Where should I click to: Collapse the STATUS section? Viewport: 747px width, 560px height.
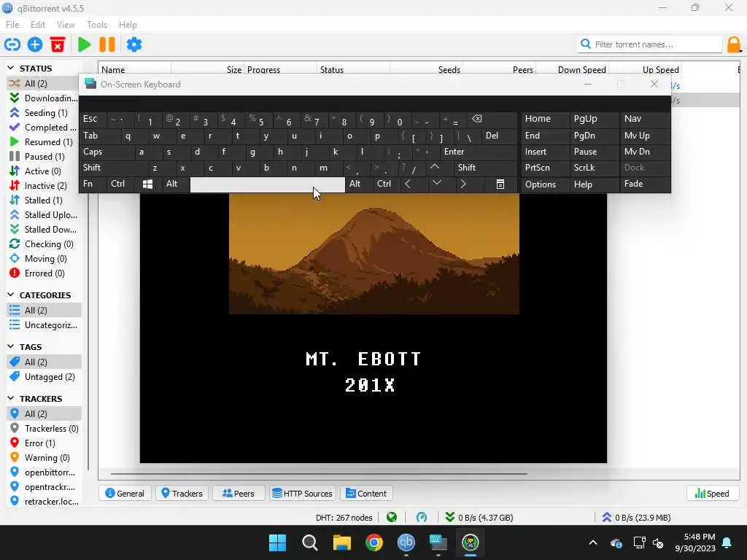point(10,68)
